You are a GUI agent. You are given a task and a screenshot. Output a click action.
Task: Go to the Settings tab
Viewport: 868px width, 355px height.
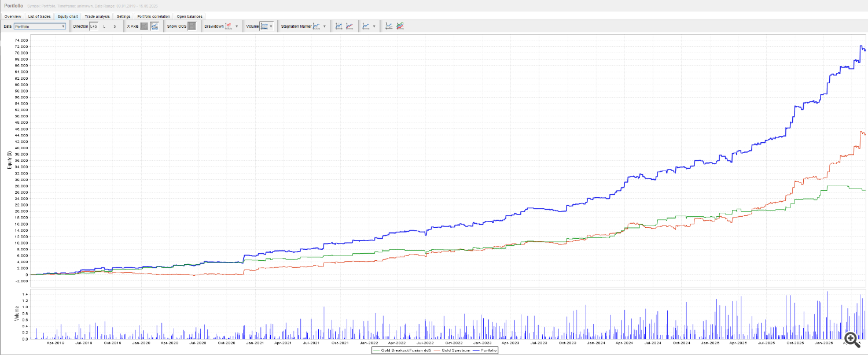(x=123, y=16)
